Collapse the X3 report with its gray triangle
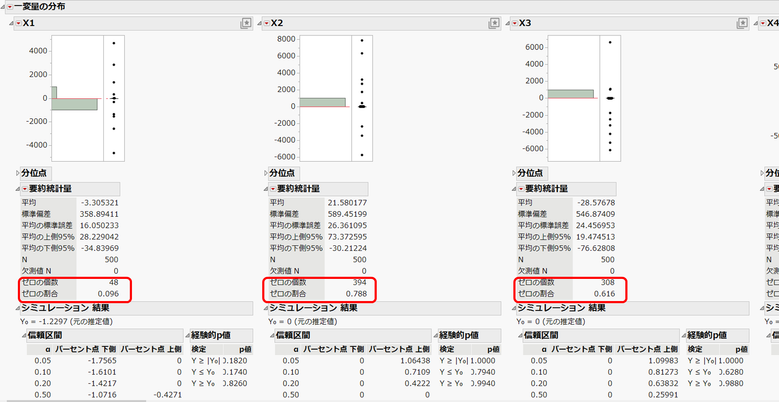The image size is (779, 402). click(507, 23)
